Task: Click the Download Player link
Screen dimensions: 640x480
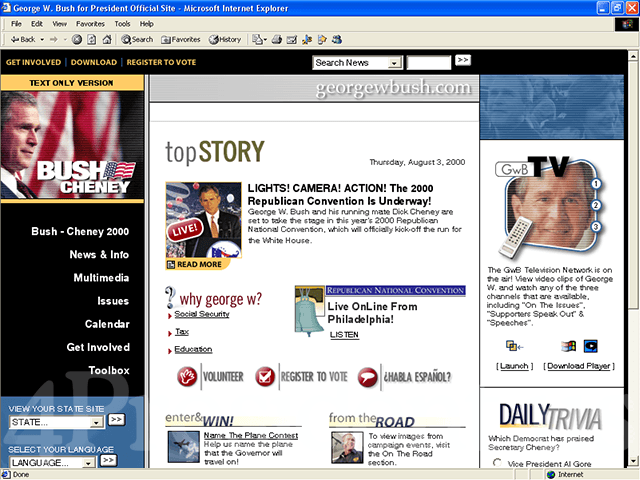Action: (579, 366)
